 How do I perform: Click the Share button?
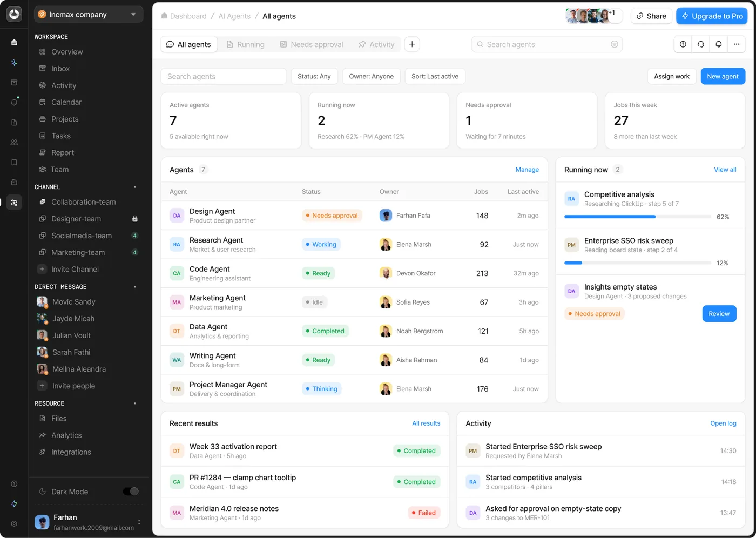(x=652, y=16)
